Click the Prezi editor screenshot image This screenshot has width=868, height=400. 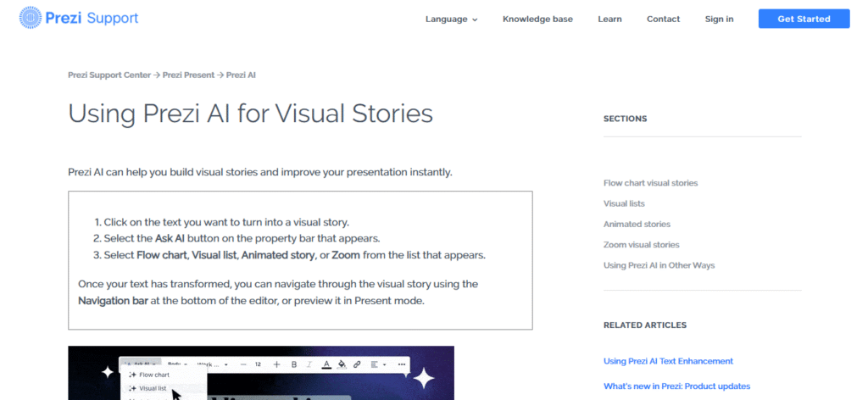[x=261, y=373]
